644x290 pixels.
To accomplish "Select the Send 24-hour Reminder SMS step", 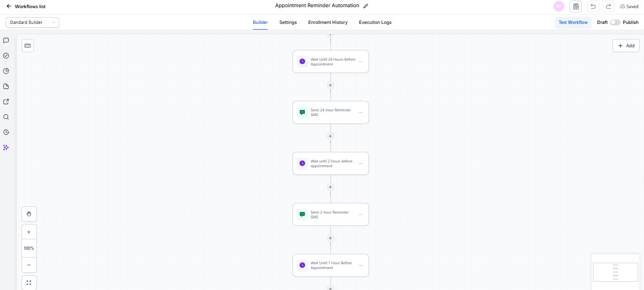I will click(x=330, y=112).
